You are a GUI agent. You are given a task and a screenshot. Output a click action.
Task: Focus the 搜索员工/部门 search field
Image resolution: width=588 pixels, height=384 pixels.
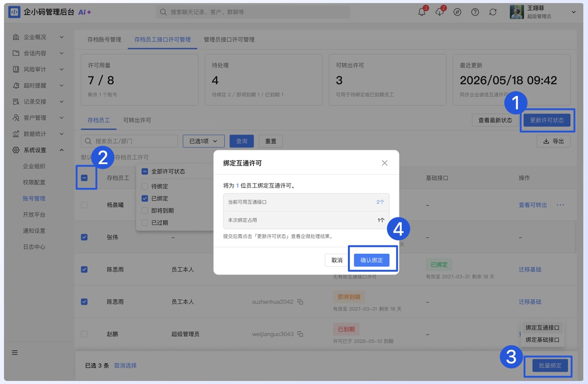(x=129, y=141)
